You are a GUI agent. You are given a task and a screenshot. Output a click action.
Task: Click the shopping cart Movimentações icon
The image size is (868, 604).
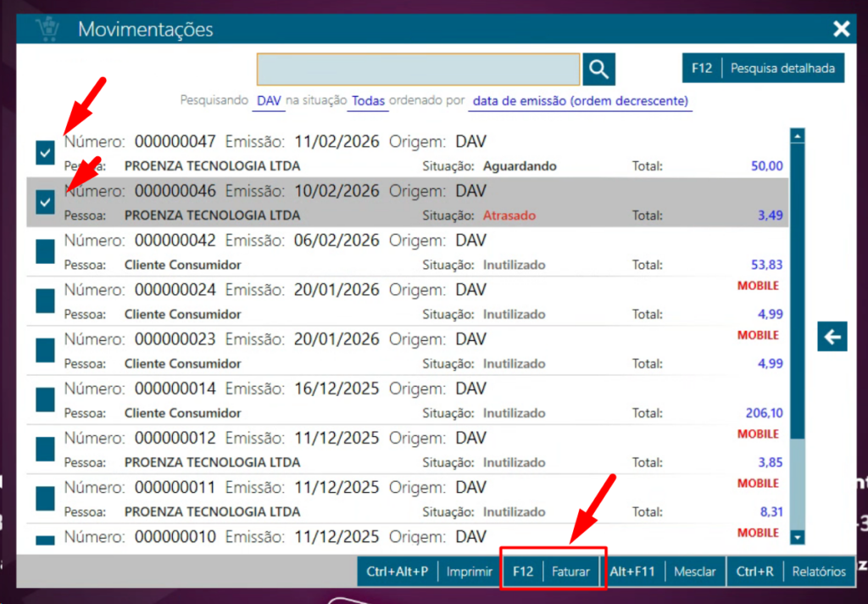(47, 30)
